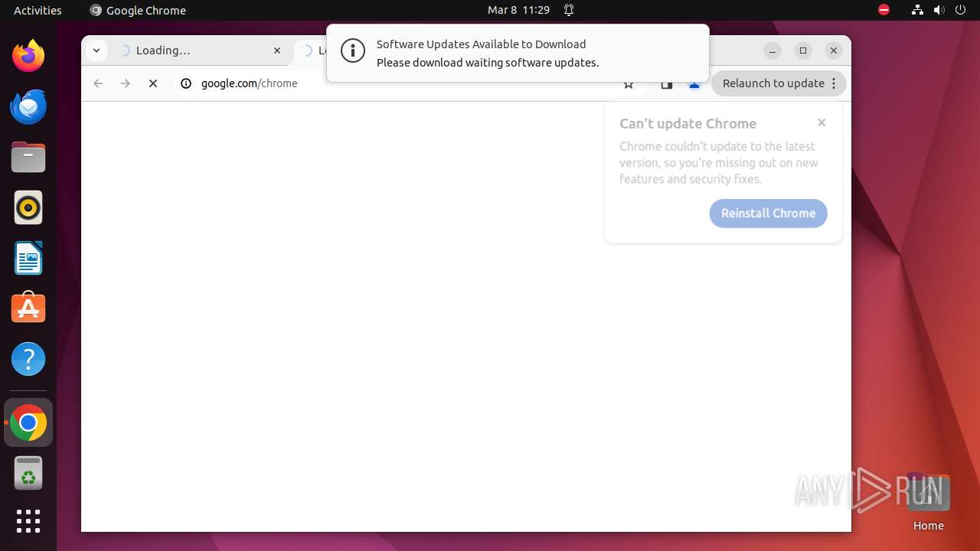
Task: Switch to the first Loading tab
Action: [x=199, y=51]
